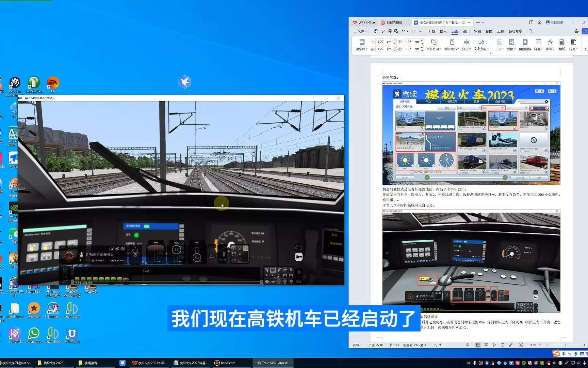Switch to the 视图 ribbon tab

coord(489,31)
